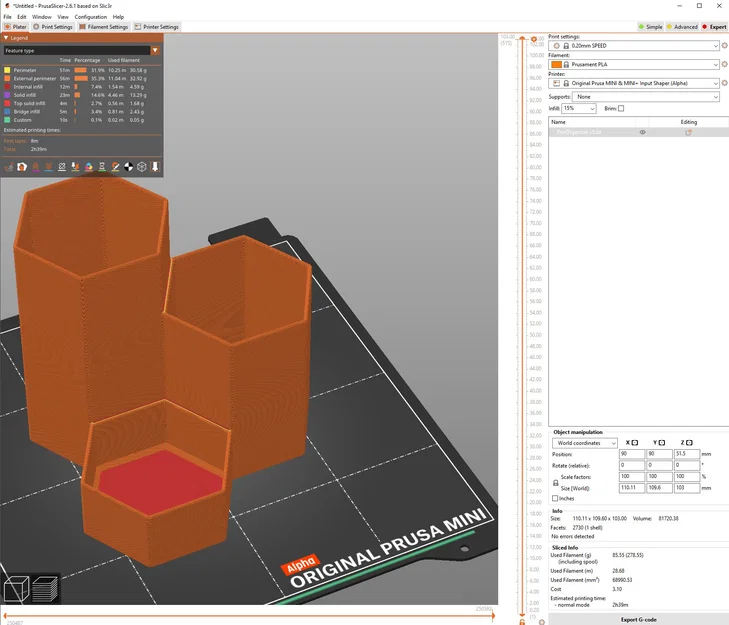Viewport: 729px width, 625px height.
Task: Click layer slider lock icon at bottom
Action: tap(522, 622)
